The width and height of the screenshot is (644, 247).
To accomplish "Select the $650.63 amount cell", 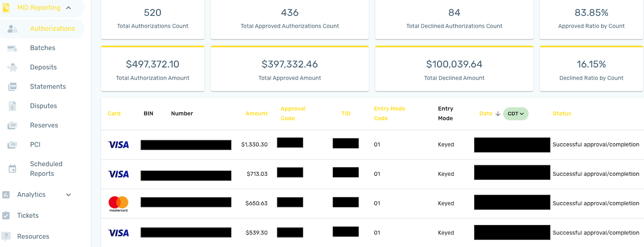I will pyautogui.click(x=256, y=203).
